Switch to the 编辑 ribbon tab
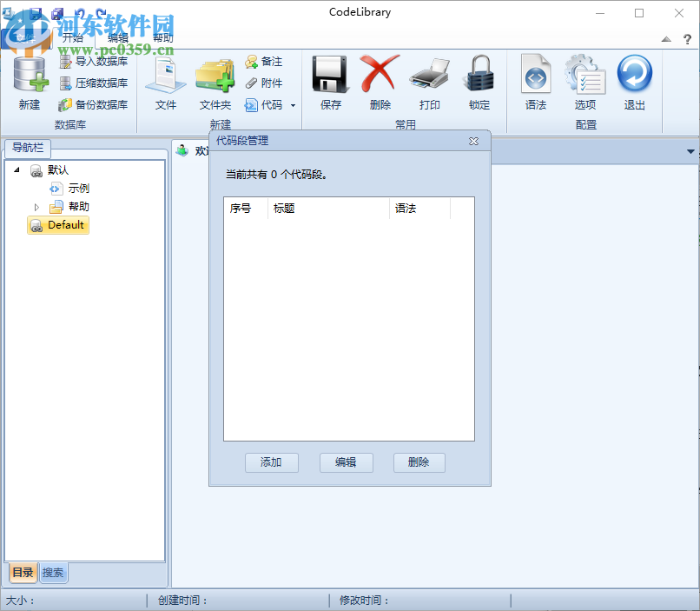Screen dimensions: 700x611 pyautogui.click(x=119, y=37)
